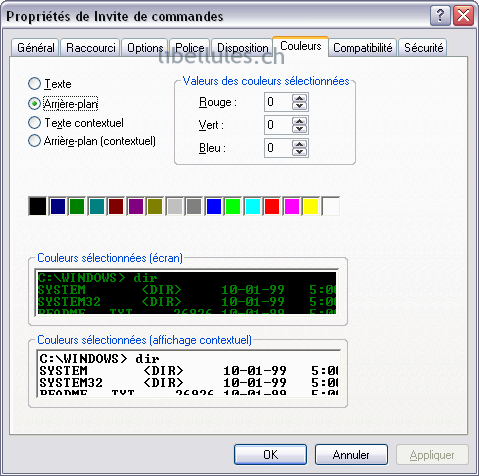Pick the dark gray color swatch
Viewport: 479px width, 476px height.
194,206
